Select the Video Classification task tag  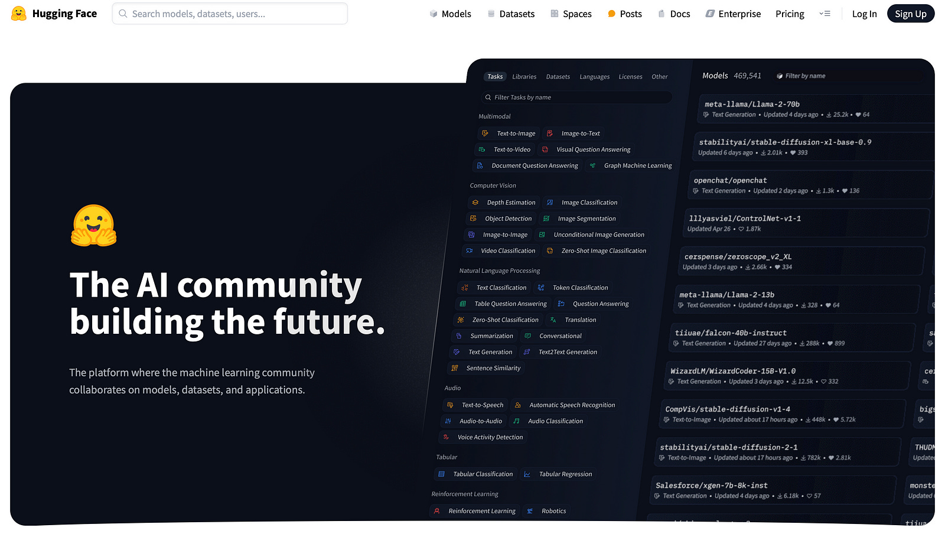(x=501, y=251)
